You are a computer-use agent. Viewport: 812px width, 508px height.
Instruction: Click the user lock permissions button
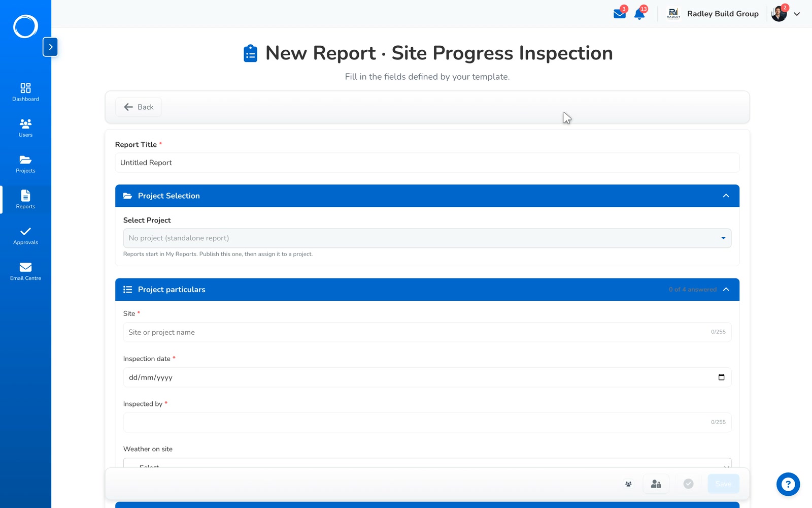(656, 484)
